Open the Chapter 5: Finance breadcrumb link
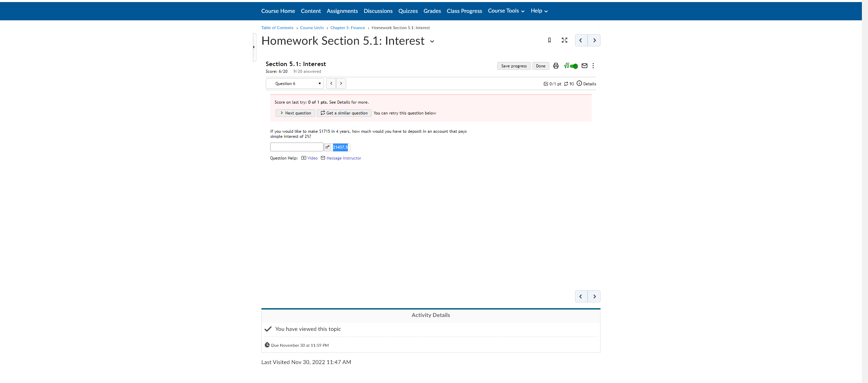This screenshot has width=868, height=383. tap(348, 28)
